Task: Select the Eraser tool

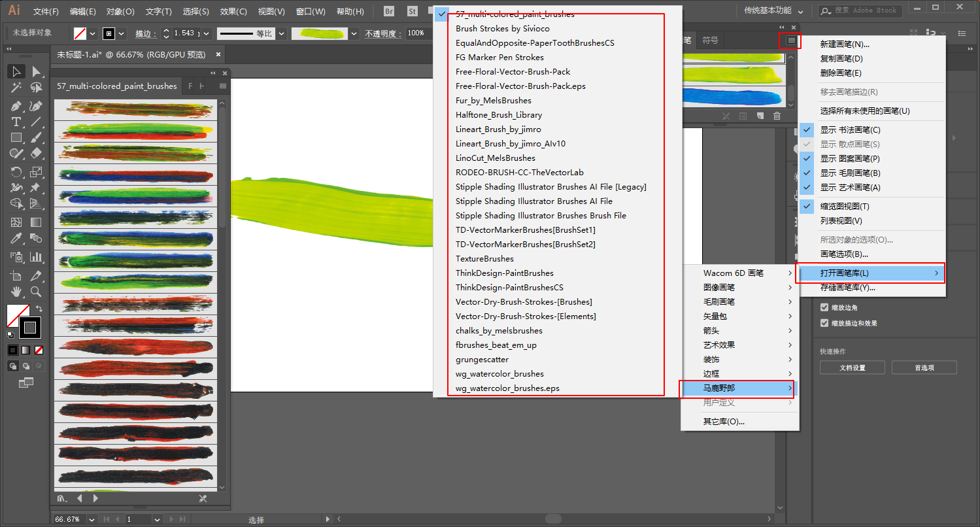Action: (36, 153)
